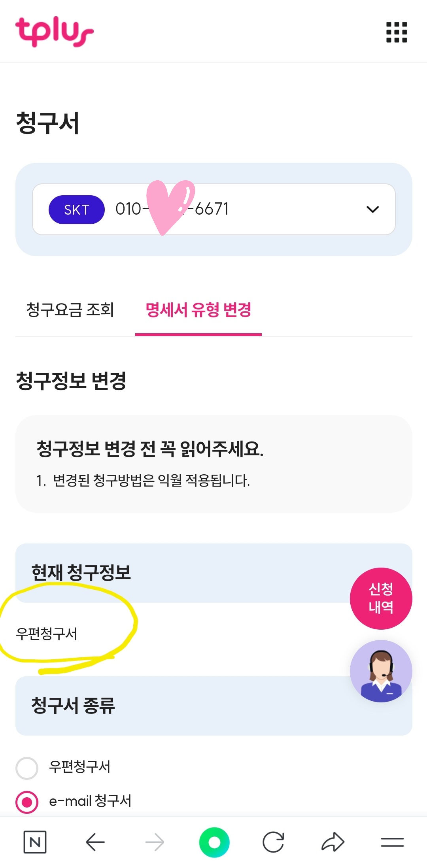Screen dimensions: 427x868
Task: Go back with the left arrow
Action: coord(95,842)
